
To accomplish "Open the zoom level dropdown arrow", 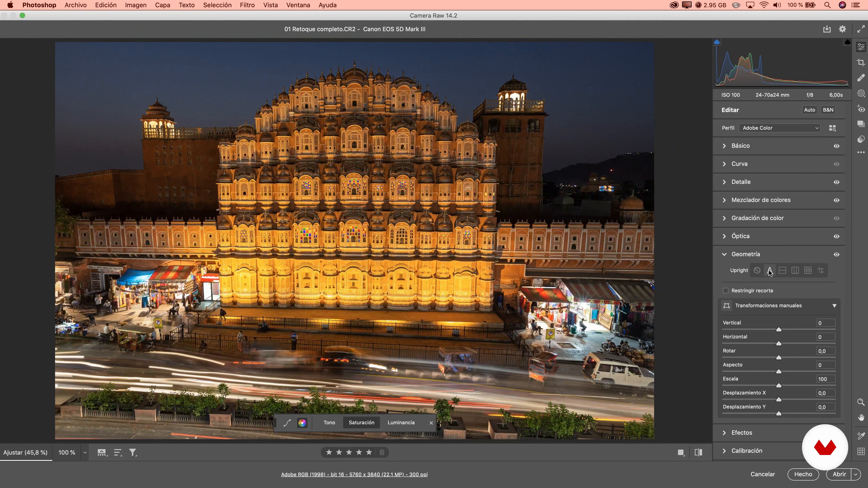I will (85, 453).
